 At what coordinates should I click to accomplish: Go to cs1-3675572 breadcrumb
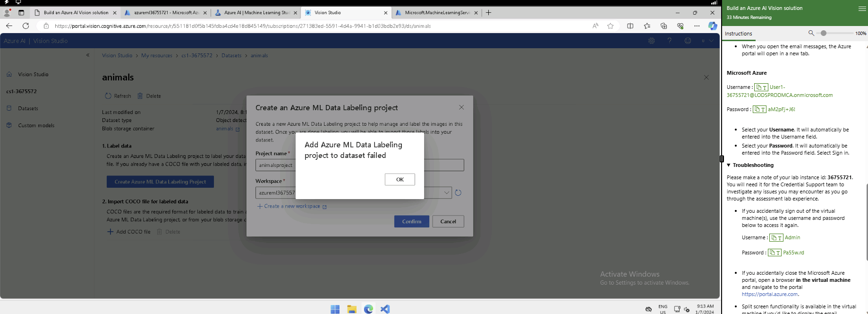coord(197,55)
